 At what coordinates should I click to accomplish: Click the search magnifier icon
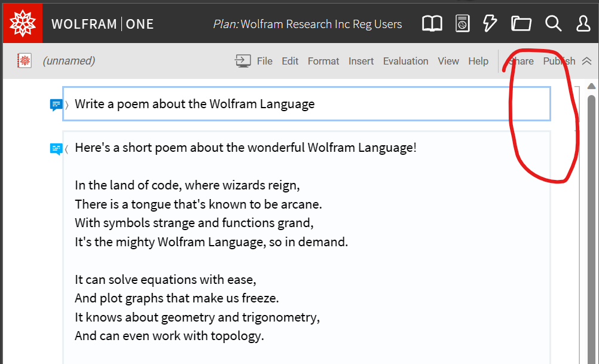tap(553, 23)
